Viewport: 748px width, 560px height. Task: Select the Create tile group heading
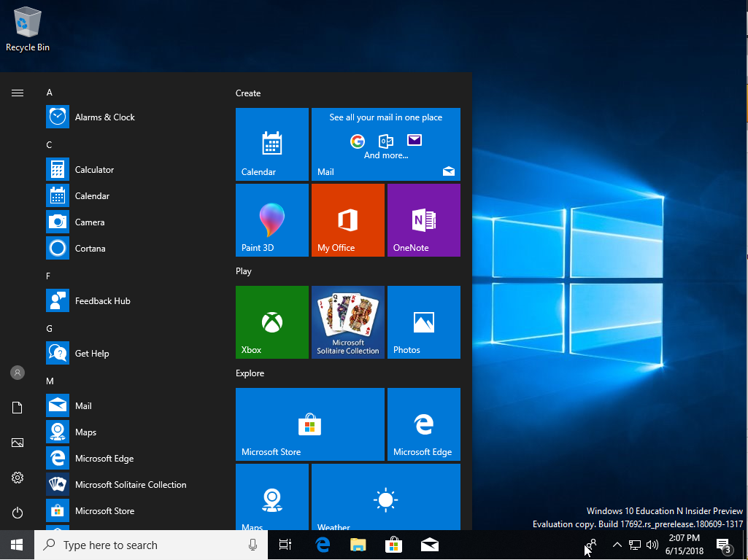click(248, 93)
